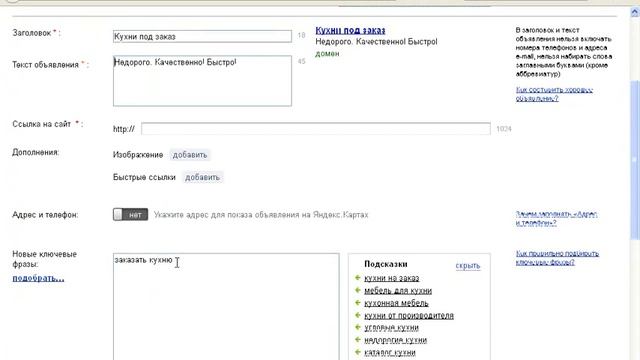Click green arrow next to кухни на заказ
Screen dimensions: 640x360
point(358,278)
